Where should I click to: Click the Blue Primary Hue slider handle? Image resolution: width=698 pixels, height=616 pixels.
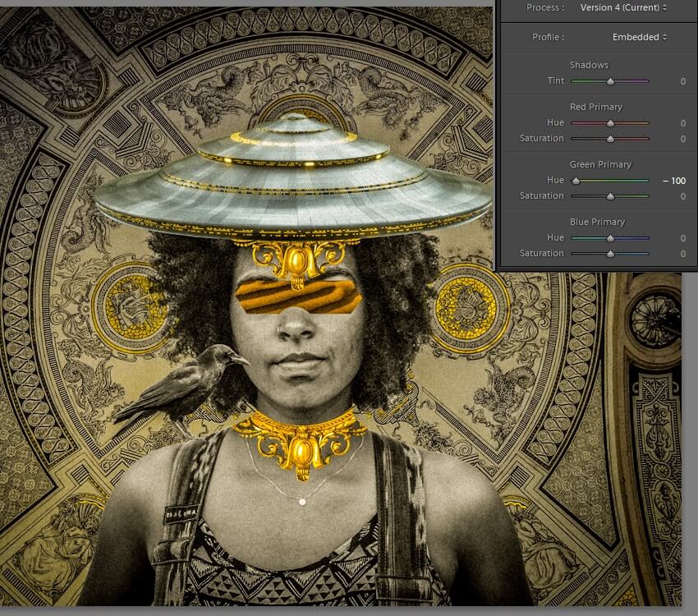(x=610, y=238)
